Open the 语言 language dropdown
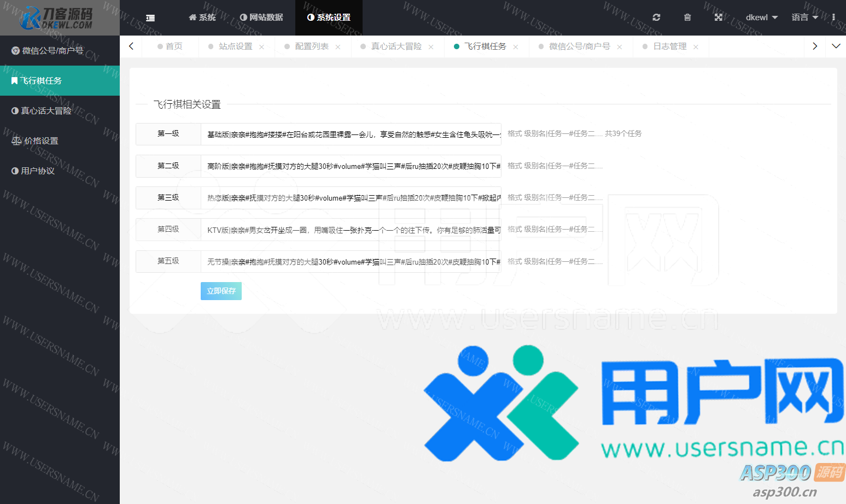846x504 pixels. (804, 17)
